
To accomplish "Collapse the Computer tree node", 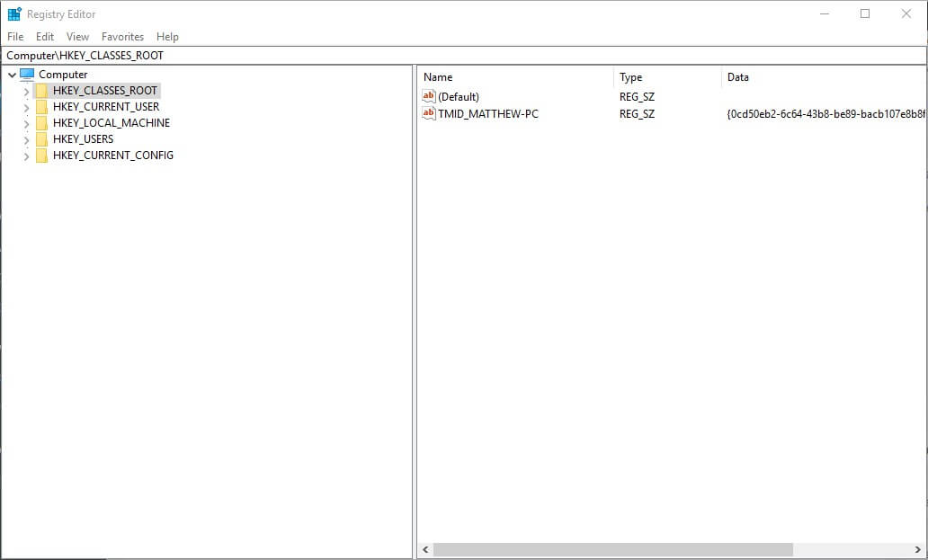I will 12,75.
